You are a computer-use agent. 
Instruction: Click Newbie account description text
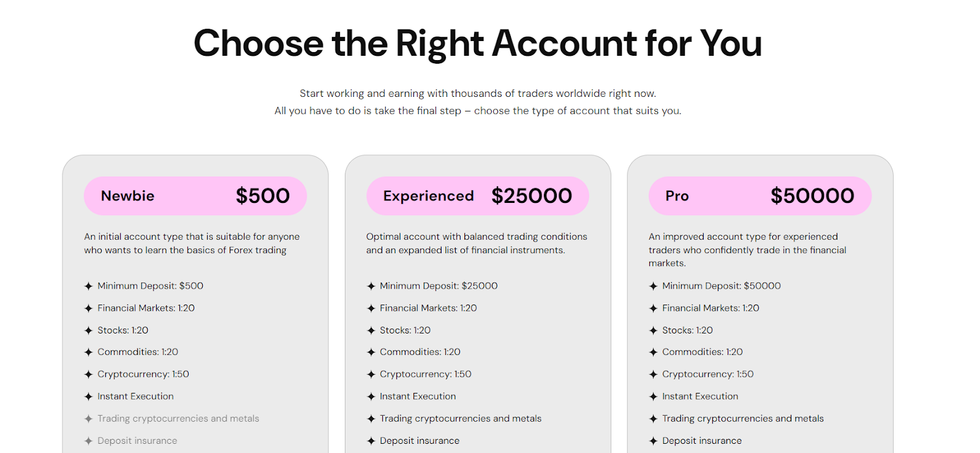click(192, 243)
